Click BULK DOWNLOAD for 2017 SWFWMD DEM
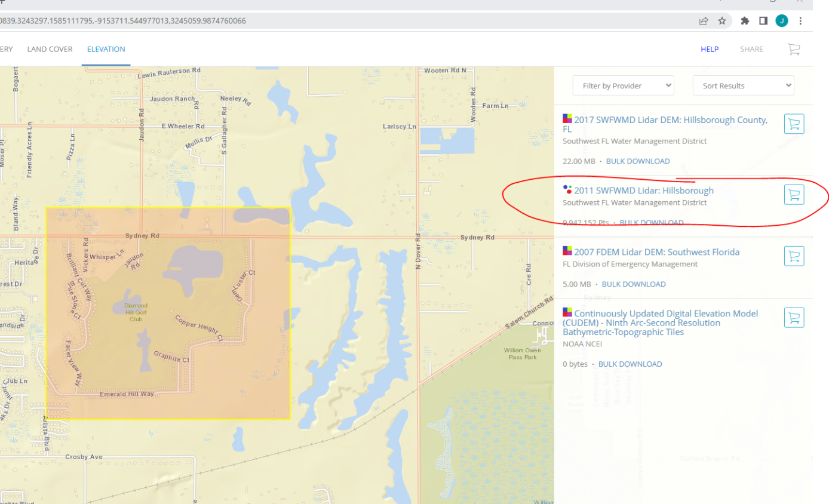Screen dimensions: 829x504 (x=637, y=161)
